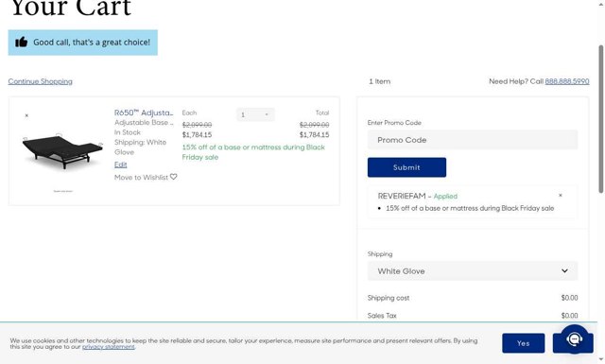Click the green 15% off Black Friday item text
Image resolution: width=605 pixels, height=364 pixels.
pyautogui.click(x=253, y=152)
